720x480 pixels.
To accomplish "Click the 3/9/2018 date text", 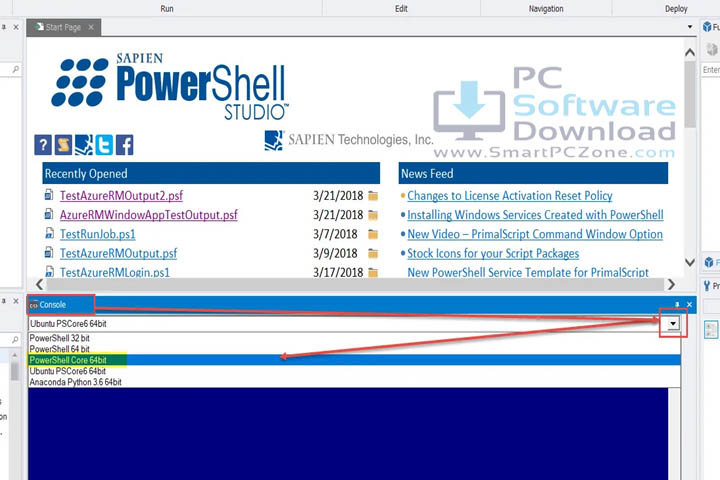I will (335, 254).
